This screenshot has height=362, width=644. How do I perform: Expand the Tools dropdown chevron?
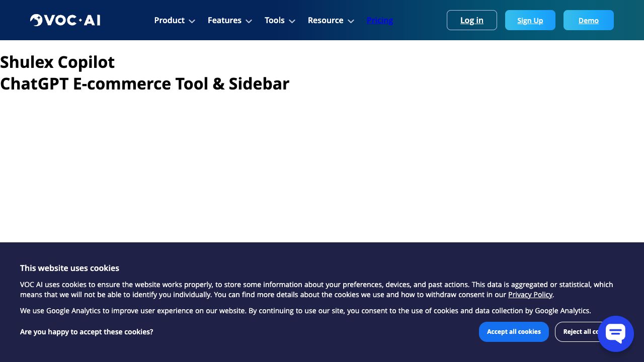[x=292, y=21]
